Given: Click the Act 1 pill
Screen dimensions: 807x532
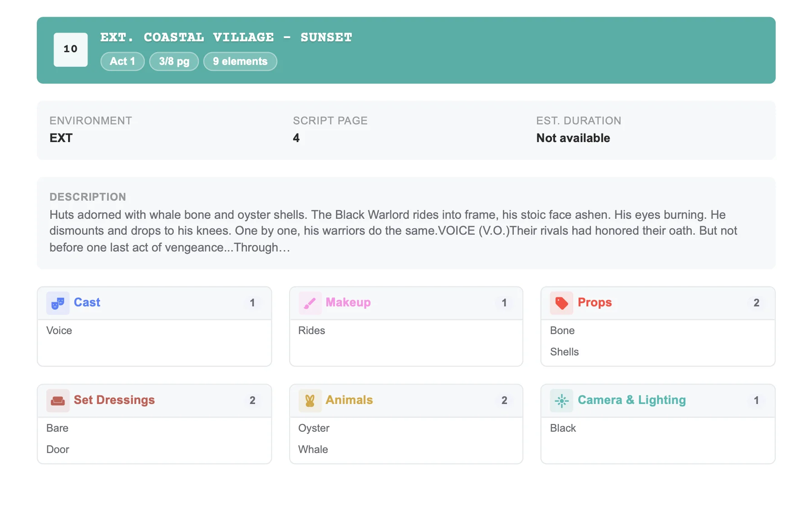Looking at the screenshot, I should [122, 61].
